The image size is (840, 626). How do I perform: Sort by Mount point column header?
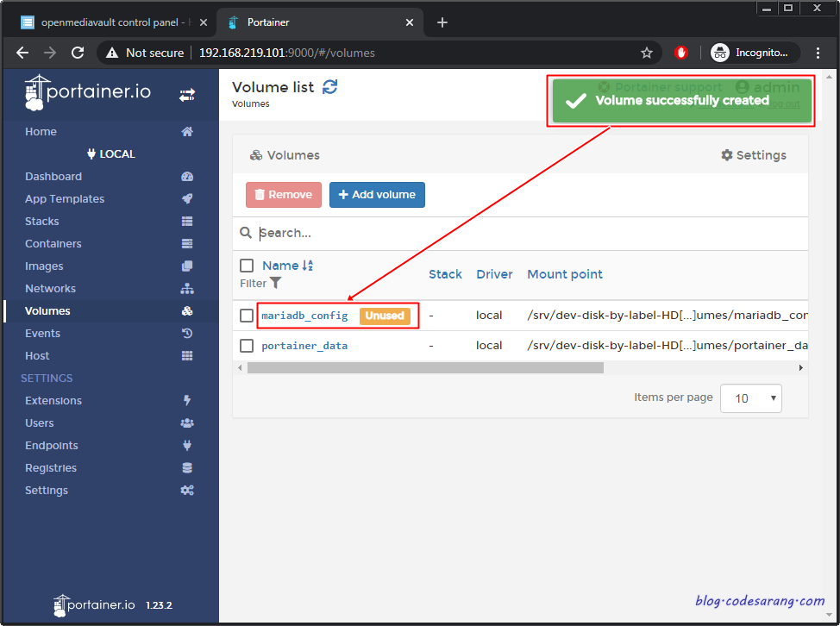coord(565,274)
